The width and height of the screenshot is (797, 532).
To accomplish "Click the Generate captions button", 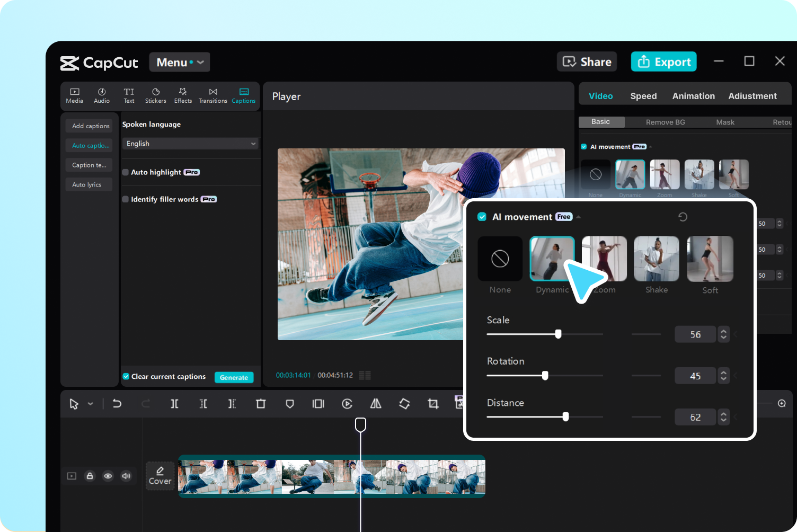I will [234, 377].
